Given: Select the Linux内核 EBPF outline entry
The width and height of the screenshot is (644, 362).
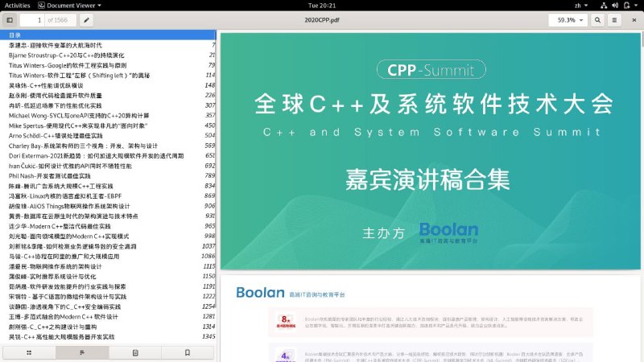Looking at the screenshot, I should [108, 195].
